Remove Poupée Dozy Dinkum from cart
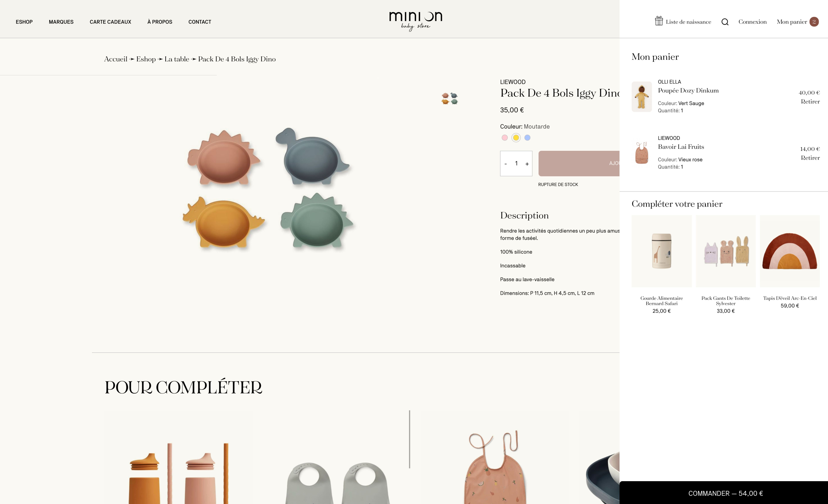Viewport: 828px width, 504px height. click(x=810, y=102)
